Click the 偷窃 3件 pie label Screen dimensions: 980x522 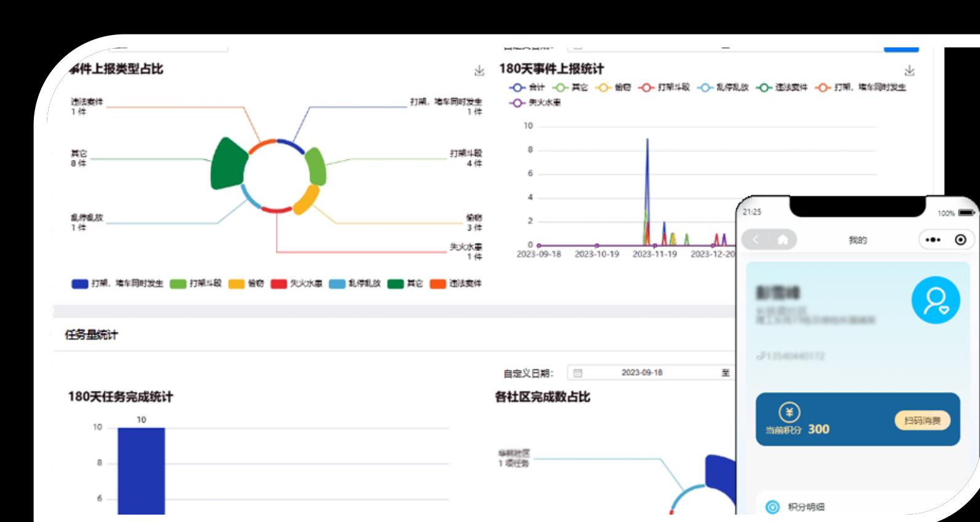(x=474, y=222)
